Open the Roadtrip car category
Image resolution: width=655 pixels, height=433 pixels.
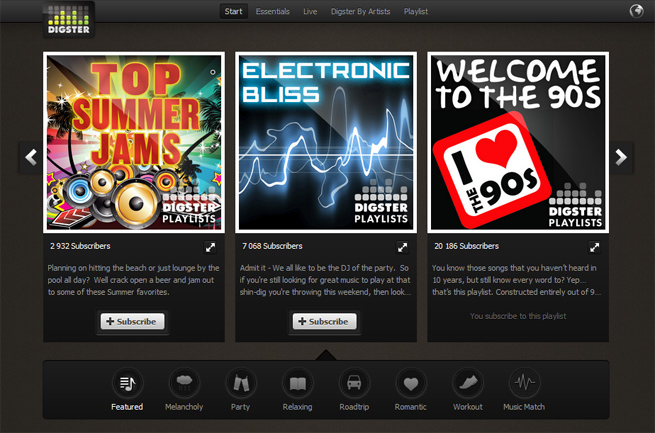coord(353,383)
